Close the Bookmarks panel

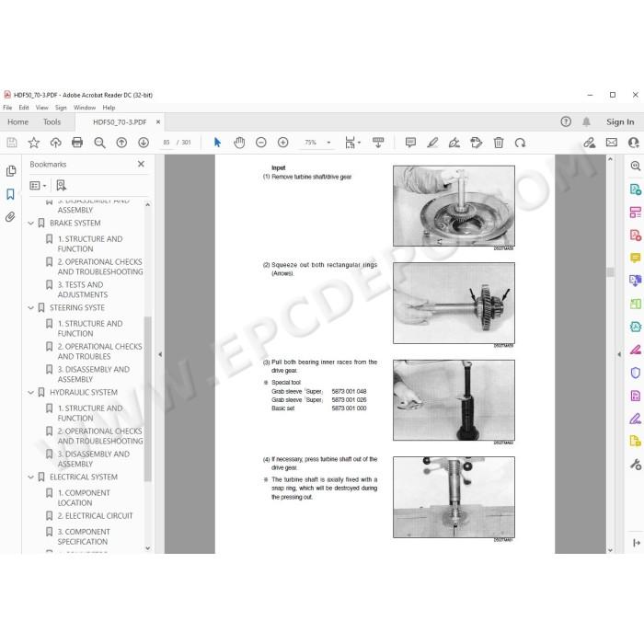[141, 164]
